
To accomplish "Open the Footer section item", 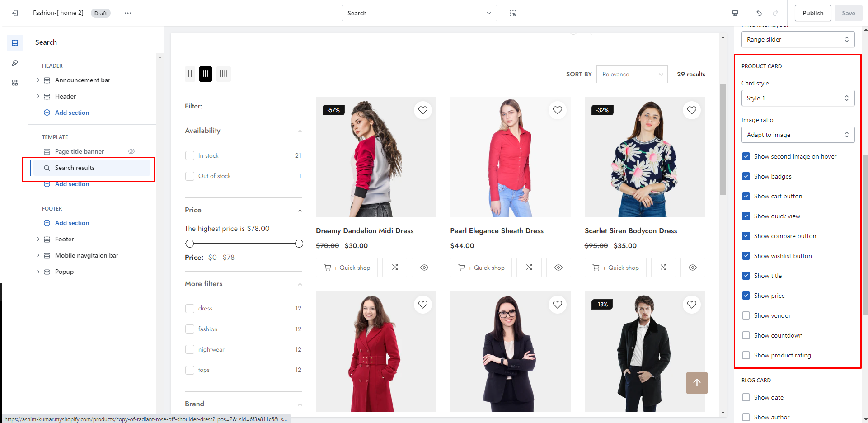I will (x=64, y=239).
